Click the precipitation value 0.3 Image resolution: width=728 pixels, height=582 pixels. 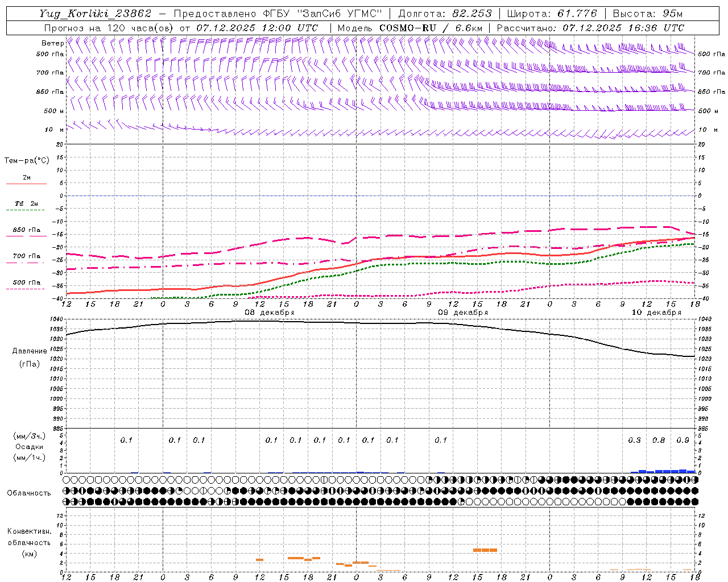[634, 440]
